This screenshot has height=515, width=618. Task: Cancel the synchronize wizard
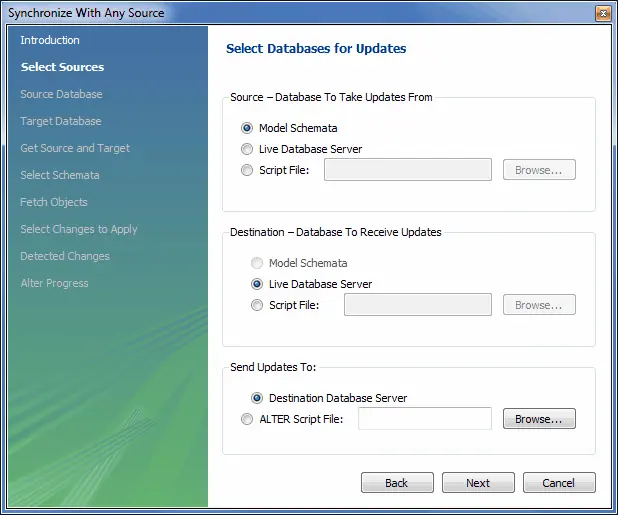coord(559,483)
